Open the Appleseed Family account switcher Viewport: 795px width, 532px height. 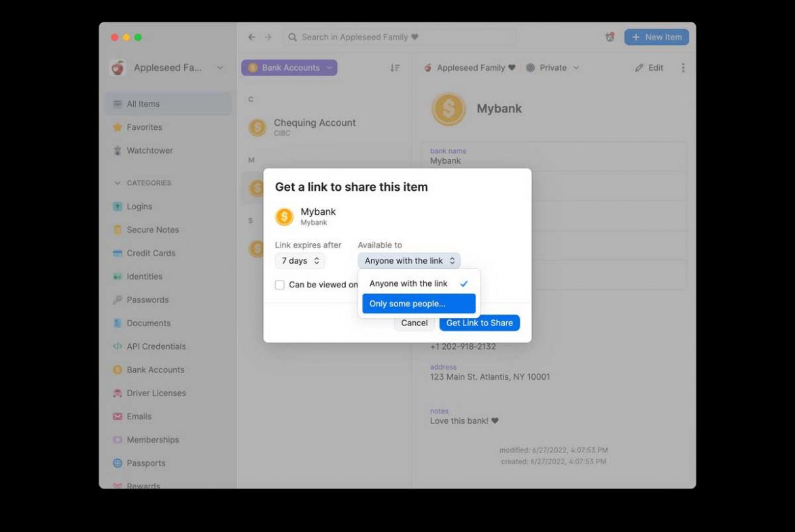pos(168,67)
